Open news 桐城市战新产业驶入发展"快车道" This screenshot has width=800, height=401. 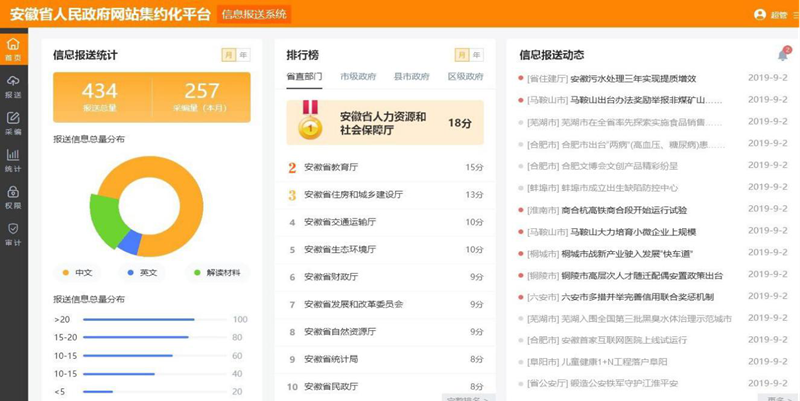627,254
